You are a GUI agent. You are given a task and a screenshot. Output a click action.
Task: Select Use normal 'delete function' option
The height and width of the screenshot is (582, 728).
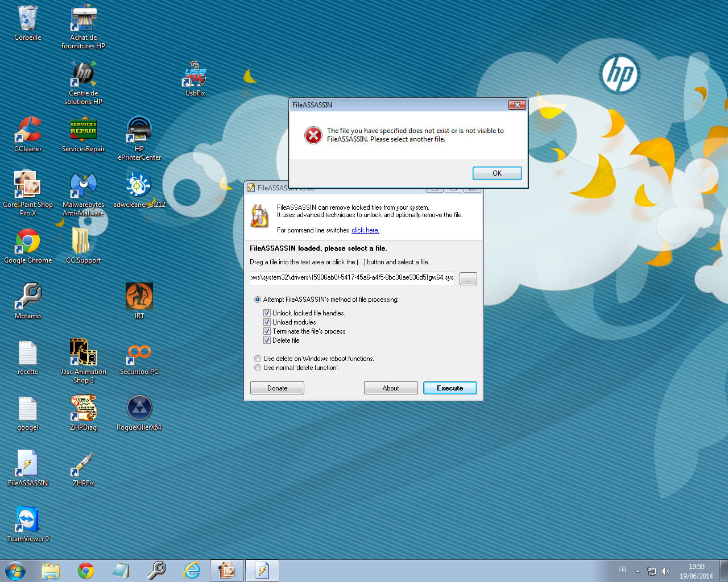tap(258, 368)
